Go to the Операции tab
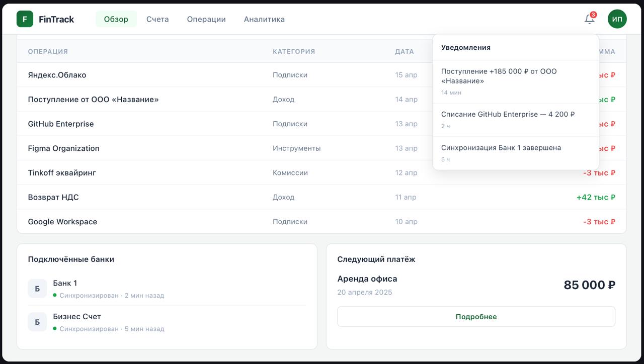The height and width of the screenshot is (364, 644). pos(206,19)
